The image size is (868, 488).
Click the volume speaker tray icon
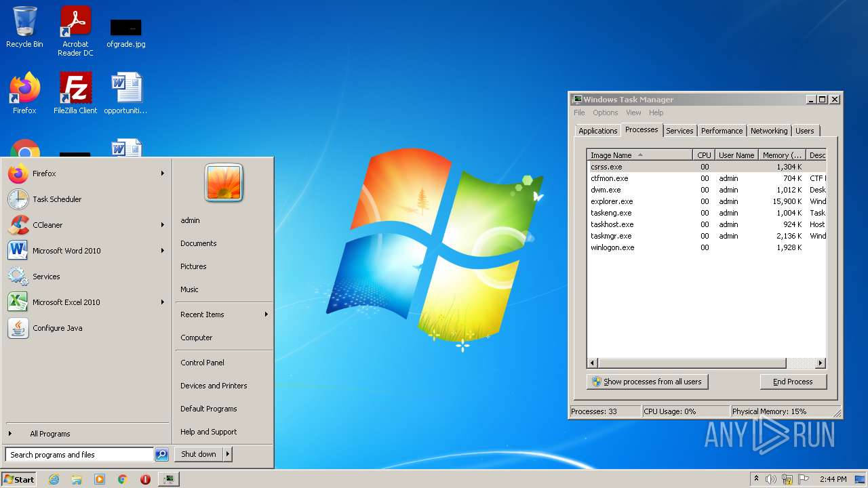click(x=771, y=479)
